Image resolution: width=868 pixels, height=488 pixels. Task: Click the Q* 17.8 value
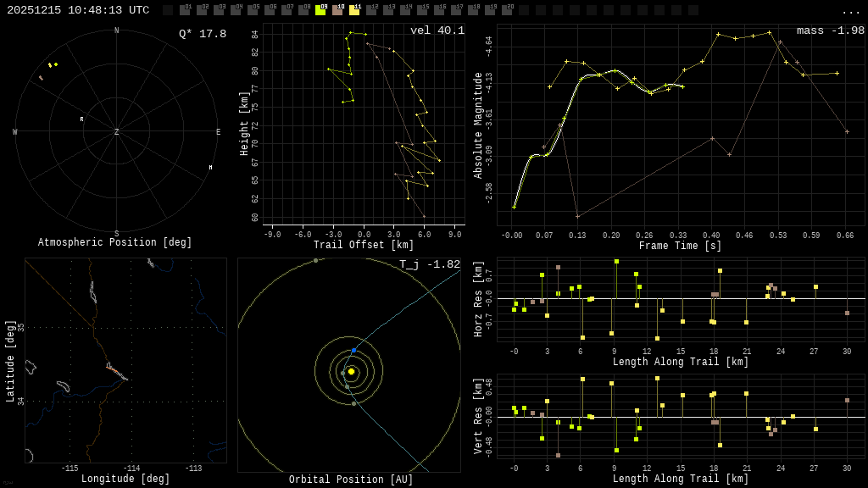click(x=202, y=34)
